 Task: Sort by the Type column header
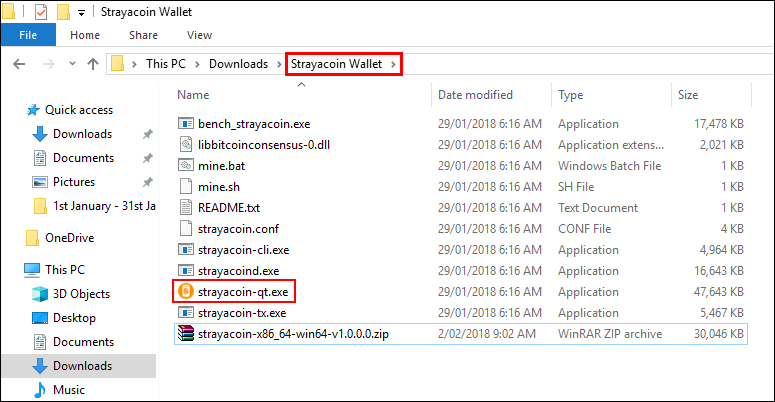pyautogui.click(x=570, y=95)
